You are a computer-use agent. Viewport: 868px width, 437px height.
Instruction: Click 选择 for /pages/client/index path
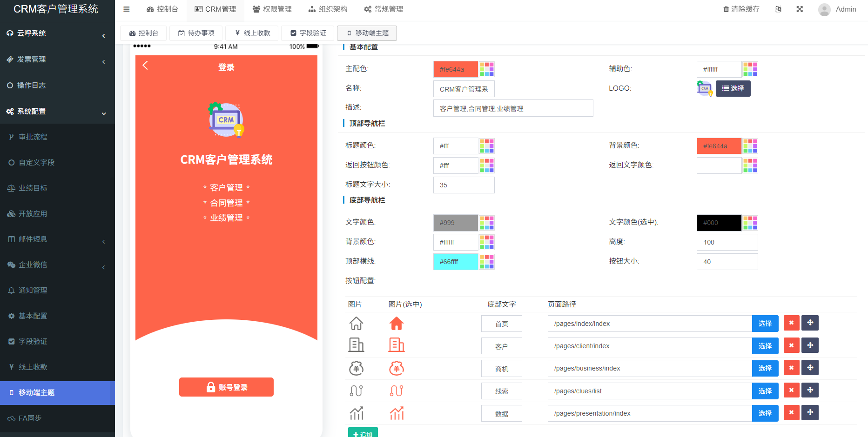[765, 346]
